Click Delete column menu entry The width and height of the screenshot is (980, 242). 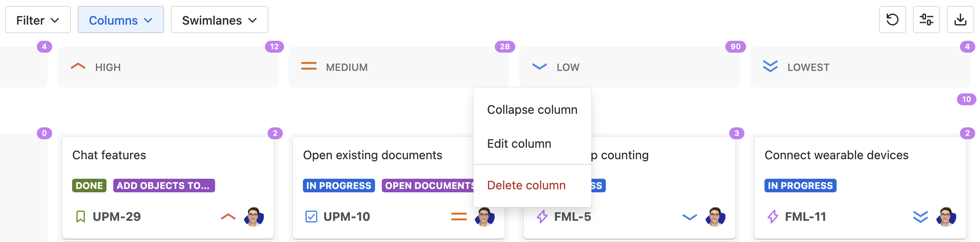click(526, 185)
